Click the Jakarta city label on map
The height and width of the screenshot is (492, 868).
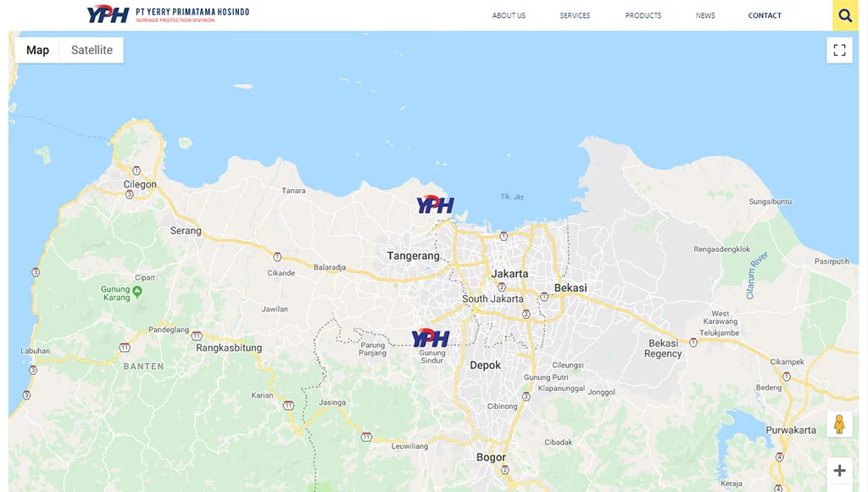509,274
